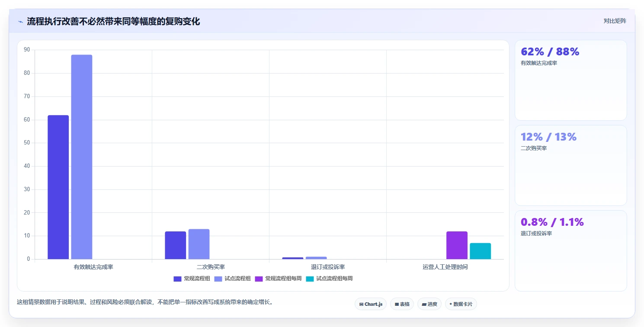
Task: Click the y-axis value 10
Action: [x=27, y=236]
